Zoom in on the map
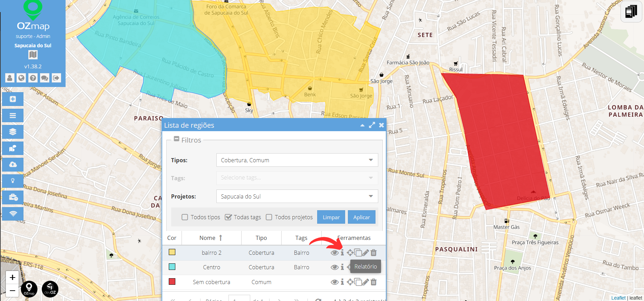The width and height of the screenshot is (644, 301). pyautogui.click(x=12, y=278)
